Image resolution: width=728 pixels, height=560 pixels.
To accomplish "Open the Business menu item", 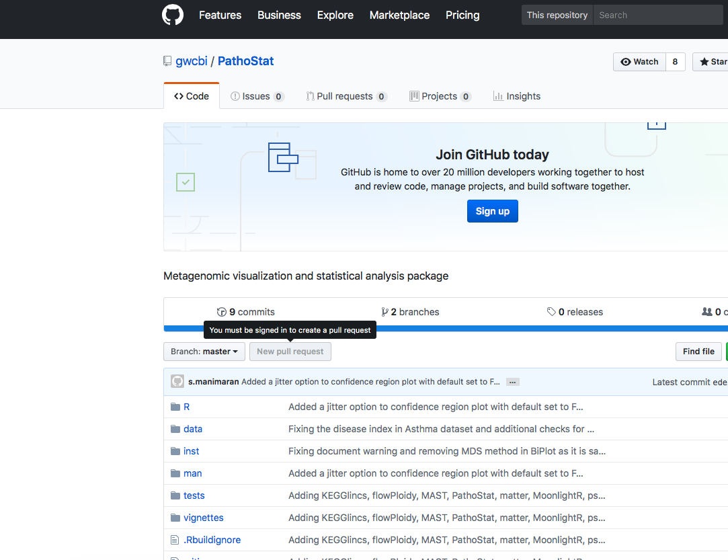I will (279, 15).
